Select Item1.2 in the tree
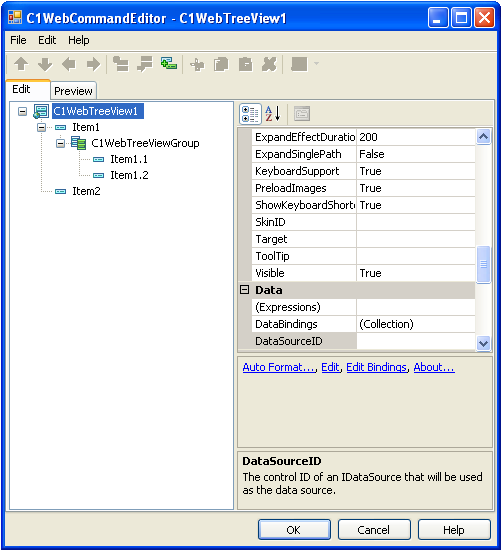This screenshot has width=501, height=551. [x=129, y=175]
